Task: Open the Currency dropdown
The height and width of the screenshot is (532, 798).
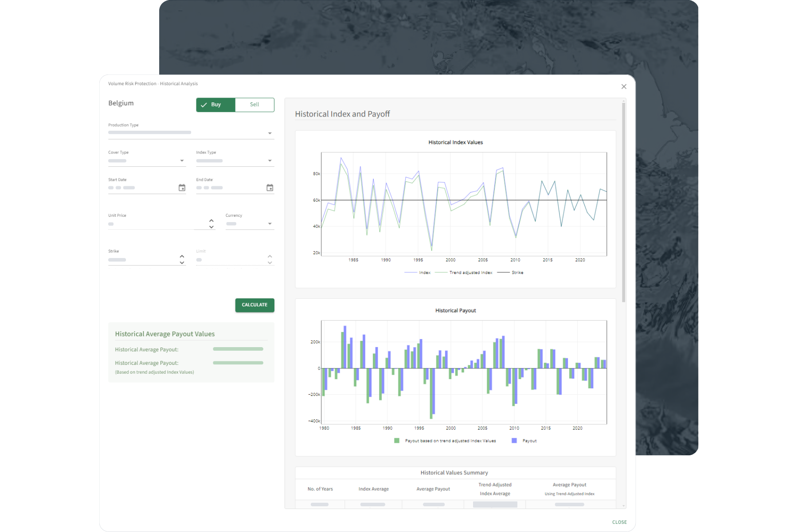Action: point(250,224)
